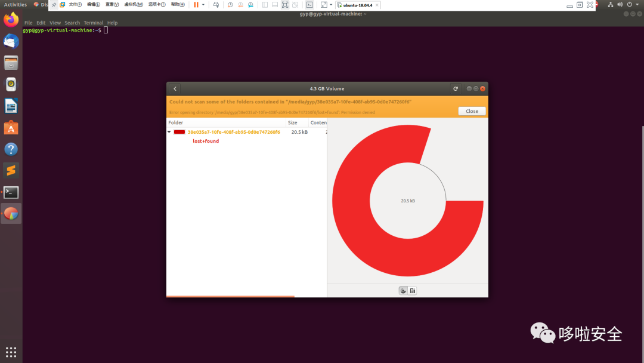Open the volume tray icon
The image size is (644, 363).
(x=620, y=5)
